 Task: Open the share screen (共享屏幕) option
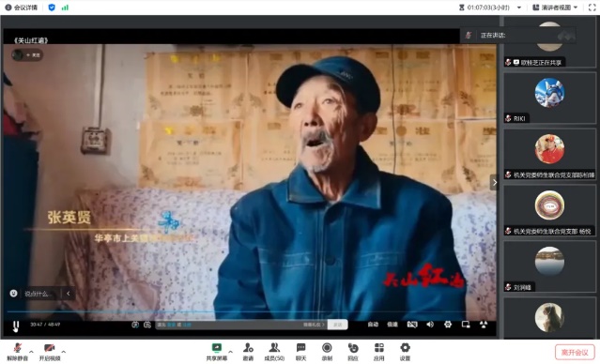(217, 352)
